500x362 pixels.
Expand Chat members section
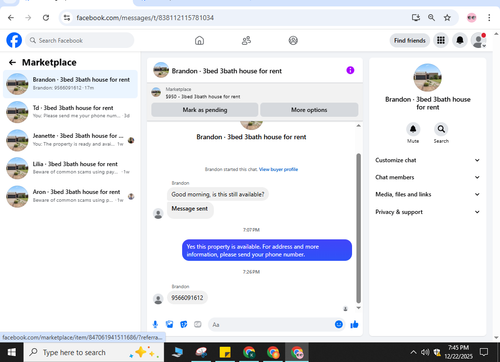point(427,177)
